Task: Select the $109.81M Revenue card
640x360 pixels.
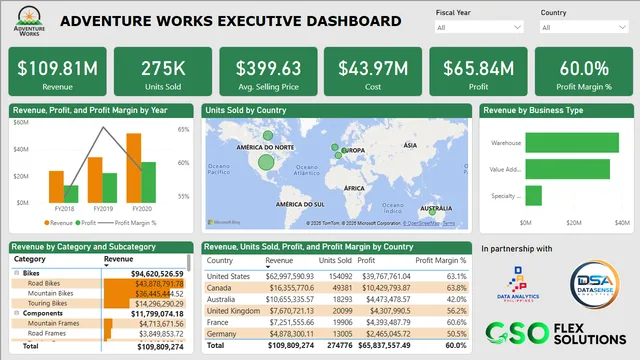Action: tap(58, 71)
